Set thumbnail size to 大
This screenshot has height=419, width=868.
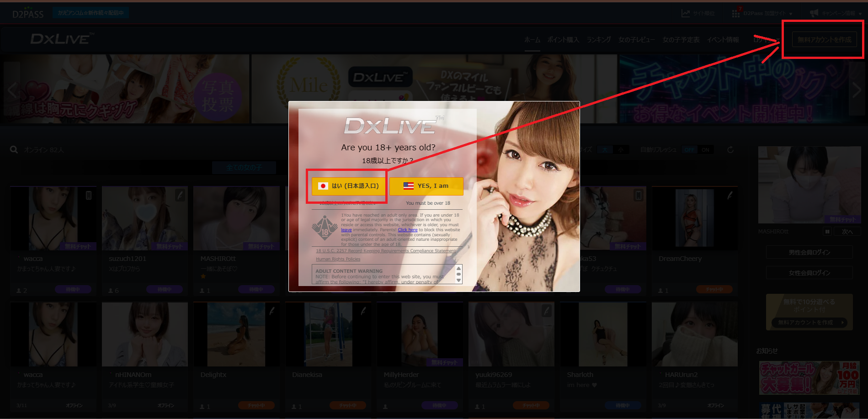(x=605, y=150)
